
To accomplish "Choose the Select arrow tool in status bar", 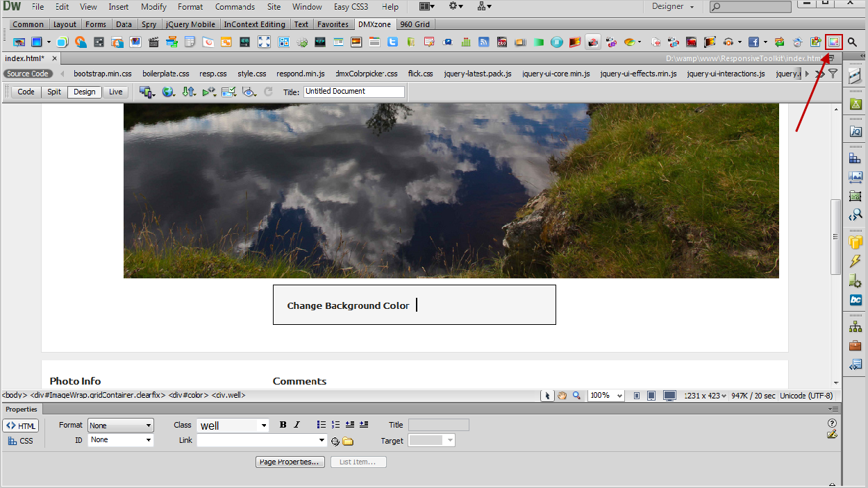I will (547, 396).
